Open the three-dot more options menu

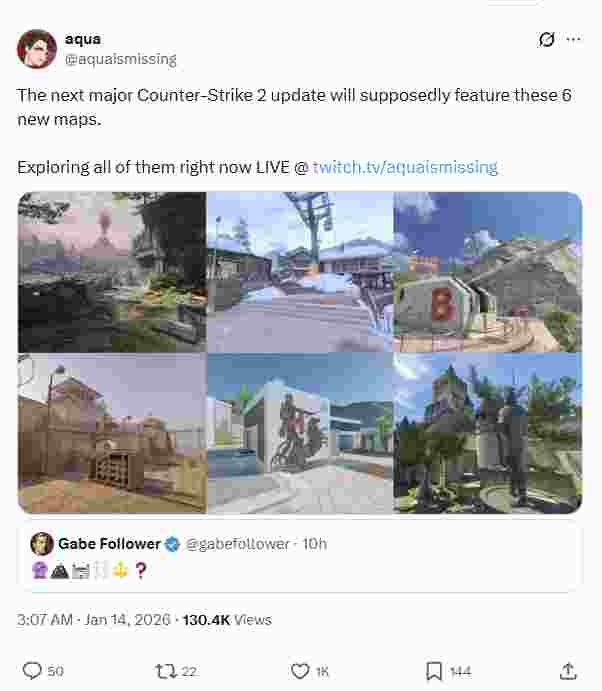pyautogui.click(x=573, y=40)
